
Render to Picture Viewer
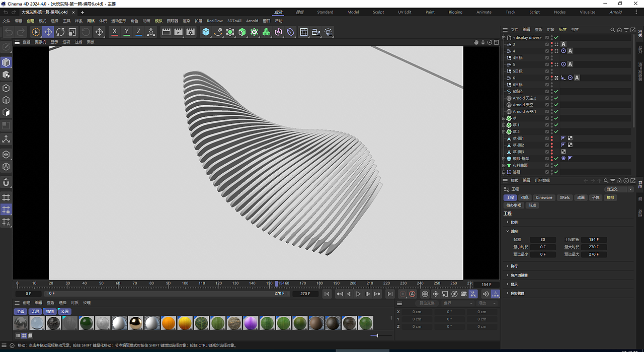178,32
